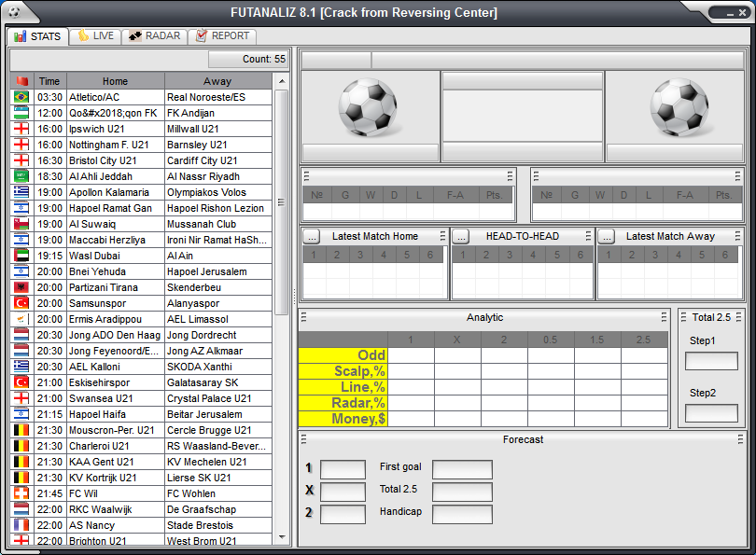Select the Galatasaray SK away cell
This screenshot has height=555, width=756.
(218, 382)
